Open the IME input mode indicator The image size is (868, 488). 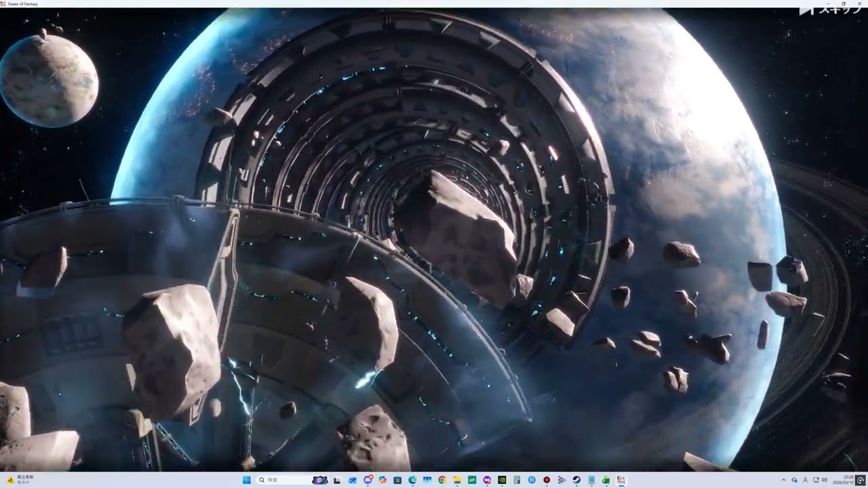coord(805,480)
